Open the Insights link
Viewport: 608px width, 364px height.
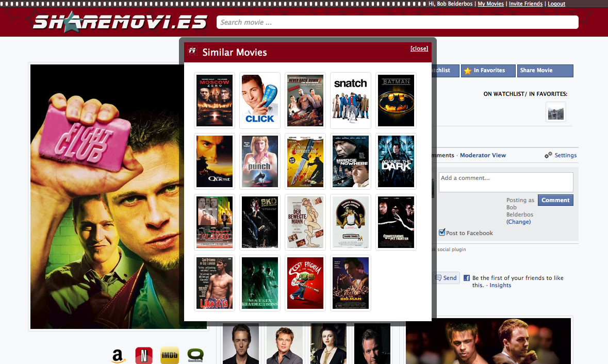coord(500,285)
